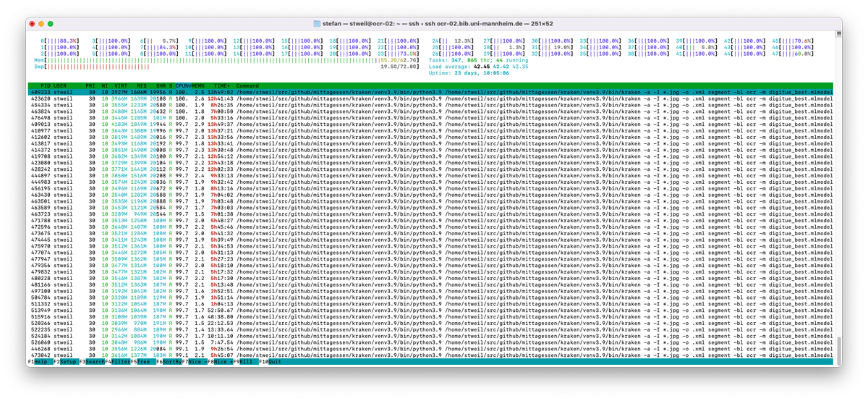Click the Load average 42.45 line

click(x=478, y=67)
